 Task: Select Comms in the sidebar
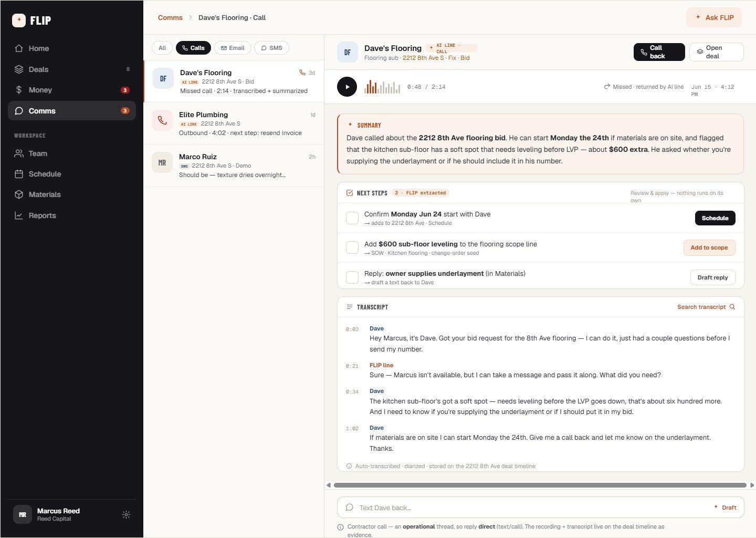pos(71,111)
